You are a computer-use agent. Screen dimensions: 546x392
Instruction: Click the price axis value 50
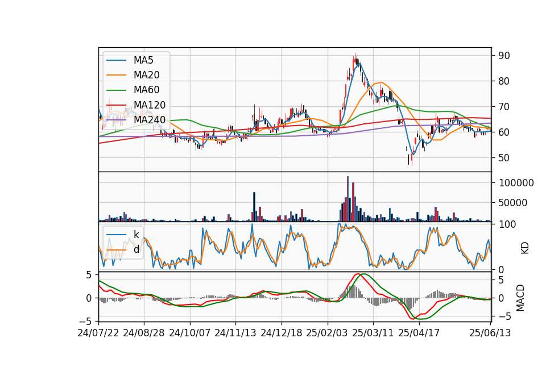(504, 158)
